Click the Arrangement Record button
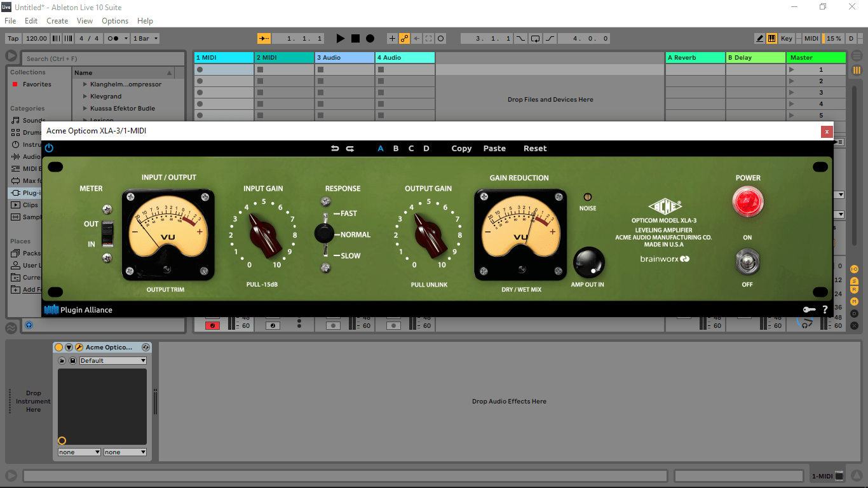The image size is (868, 488). (x=370, y=39)
